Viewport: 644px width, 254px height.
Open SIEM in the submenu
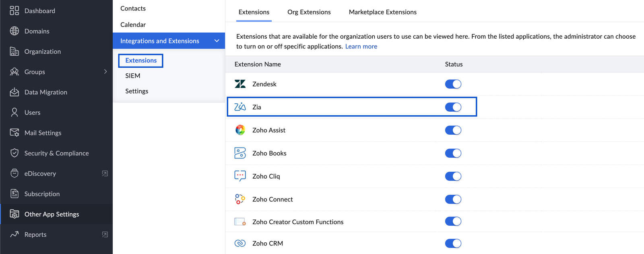[133, 76]
